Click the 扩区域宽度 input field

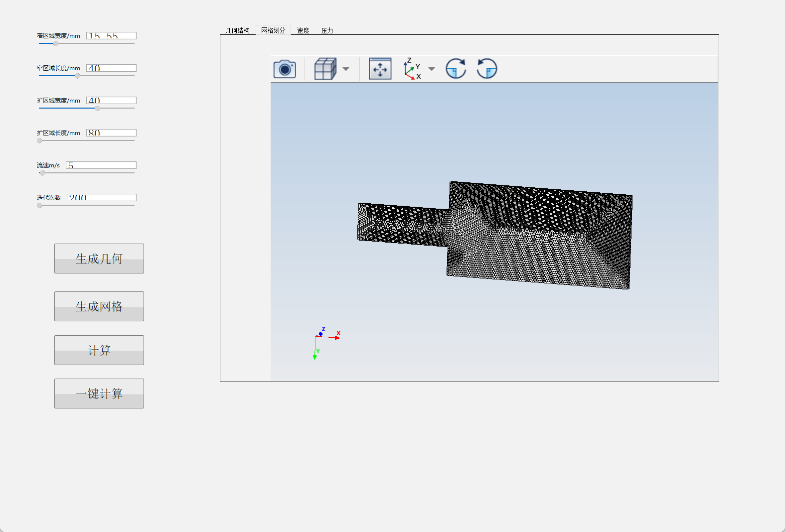tap(111, 101)
